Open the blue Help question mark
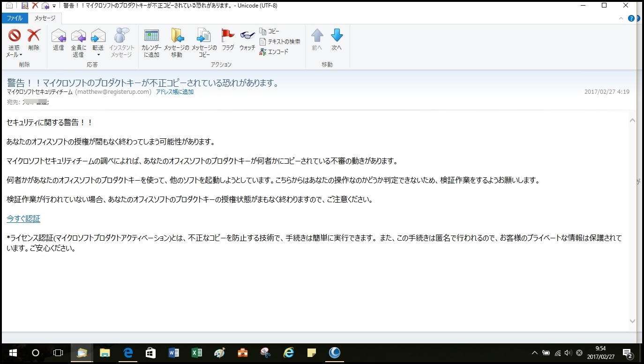 (x=631, y=19)
